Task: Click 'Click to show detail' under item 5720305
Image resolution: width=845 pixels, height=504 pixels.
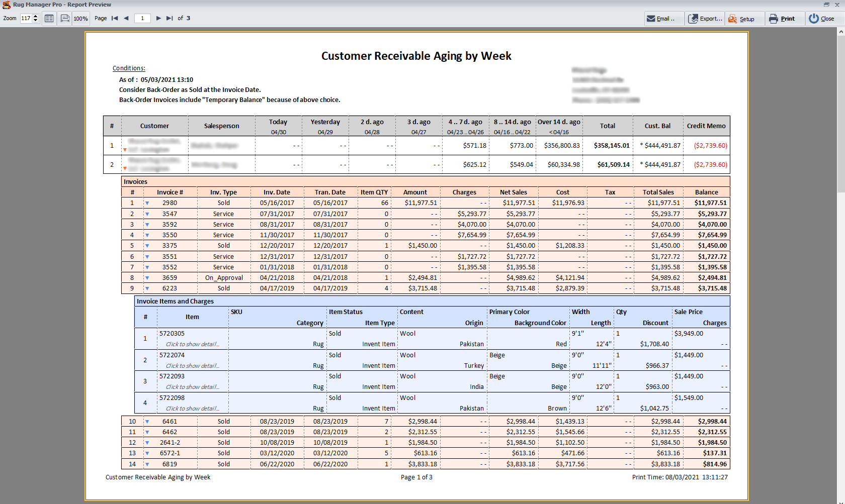Action: [192, 344]
